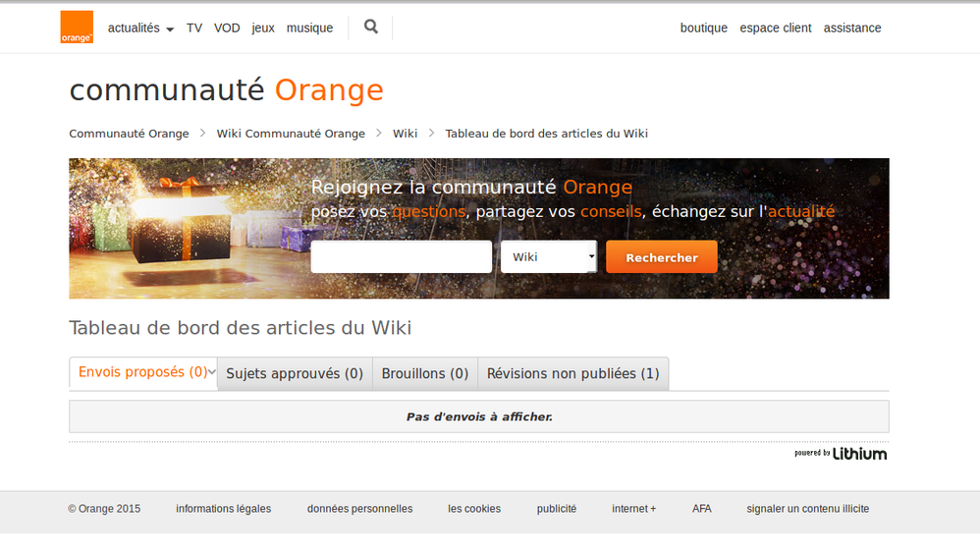Click Tableau de bord des articles du Wiki heading
The height and width of the screenshot is (553, 980).
click(240, 328)
